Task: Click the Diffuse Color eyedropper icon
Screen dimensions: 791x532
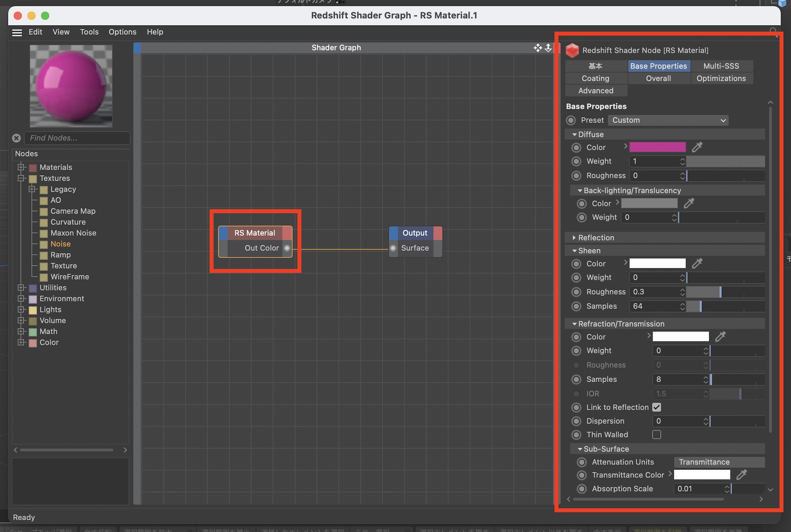Action: (x=697, y=147)
